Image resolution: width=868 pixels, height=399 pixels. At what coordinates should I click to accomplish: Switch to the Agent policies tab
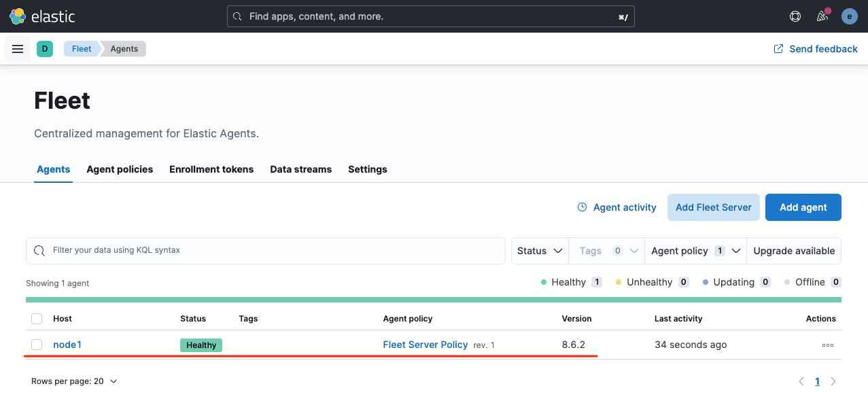(120, 169)
